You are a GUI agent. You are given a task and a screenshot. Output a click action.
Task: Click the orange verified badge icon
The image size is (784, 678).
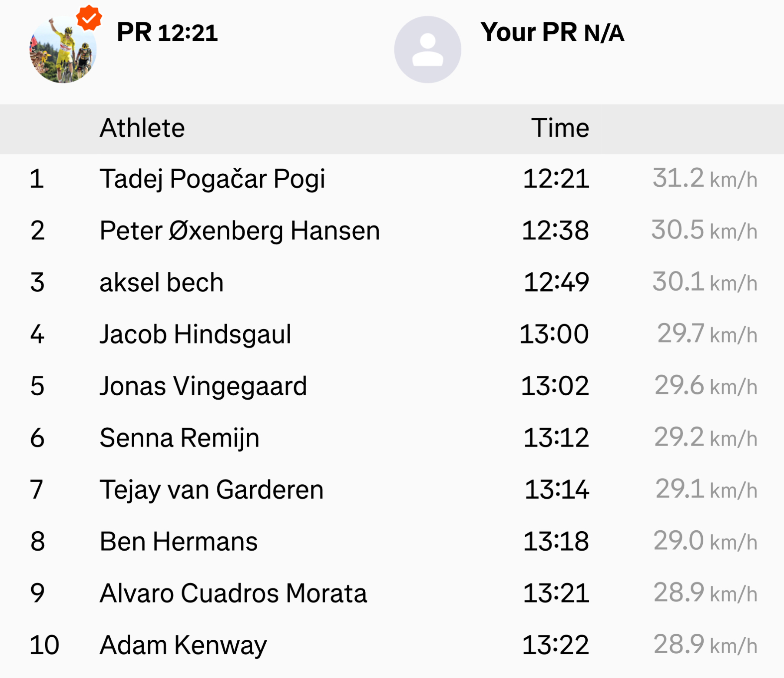click(x=89, y=18)
